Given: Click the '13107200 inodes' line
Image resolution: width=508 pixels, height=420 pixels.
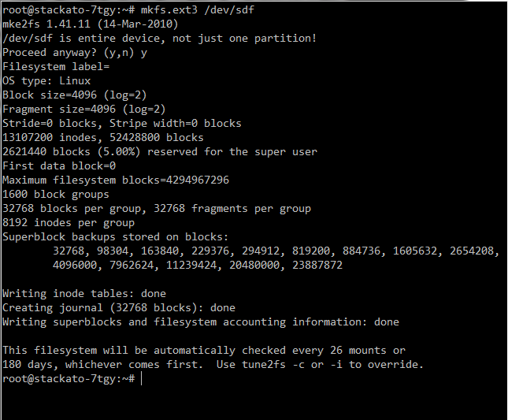Looking at the screenshot, I should pos(103,137).
